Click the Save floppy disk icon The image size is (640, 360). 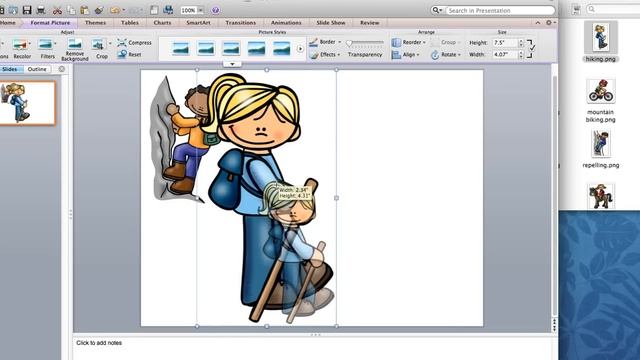(x=27, y=10)
